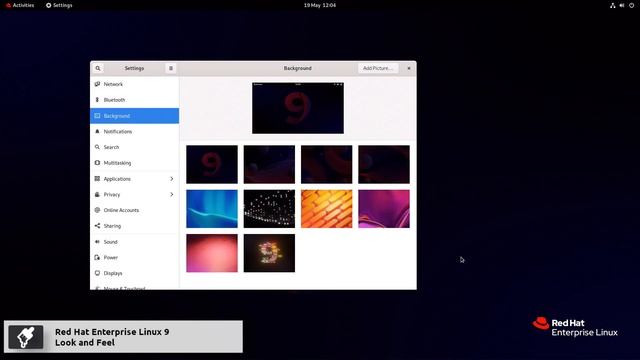Image resolution: width=640 pixels, height=360 pixels.
Task: Click the Add Picture button
Action: (x=378, y=68)
